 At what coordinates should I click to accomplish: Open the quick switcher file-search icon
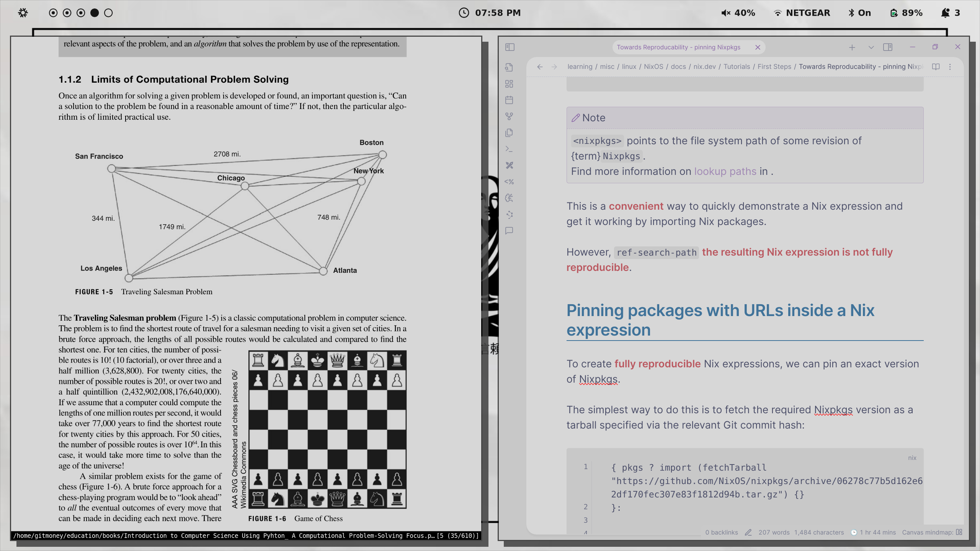tap(509, 67)
